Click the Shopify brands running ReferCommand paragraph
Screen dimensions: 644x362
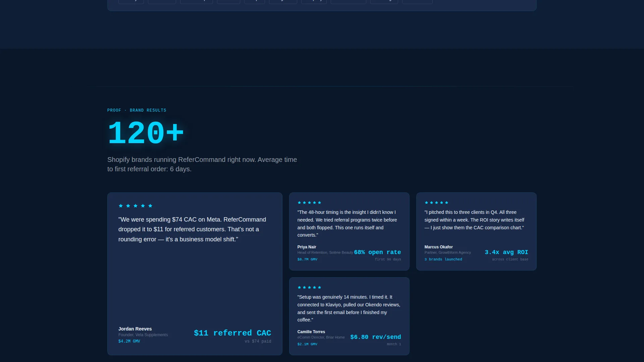(x=202, y=164)
